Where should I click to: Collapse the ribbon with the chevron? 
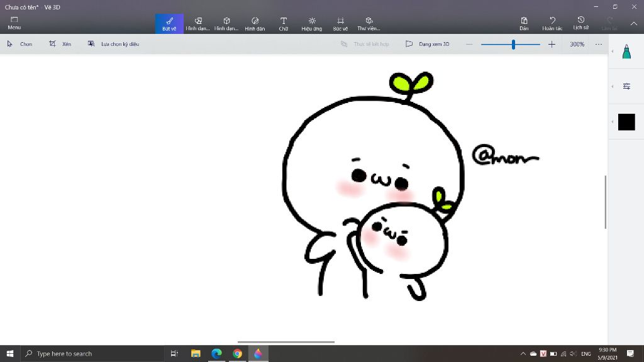click(x=634, y=24)
